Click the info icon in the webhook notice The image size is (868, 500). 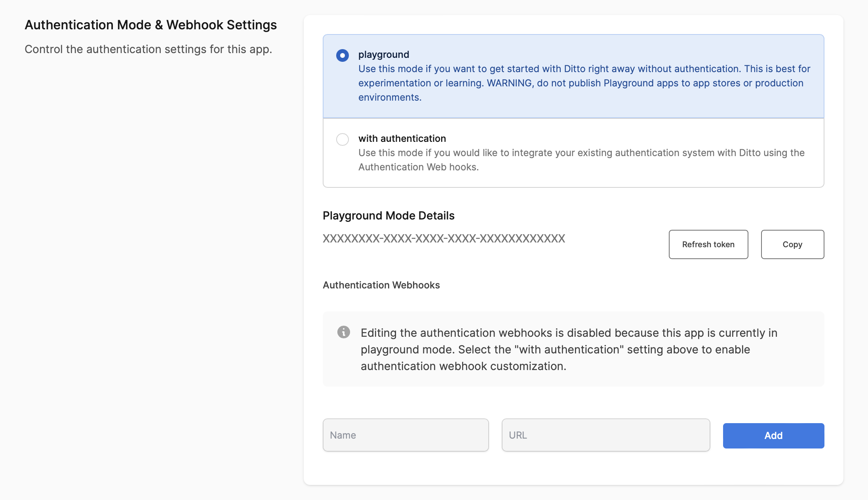(343, 332)
